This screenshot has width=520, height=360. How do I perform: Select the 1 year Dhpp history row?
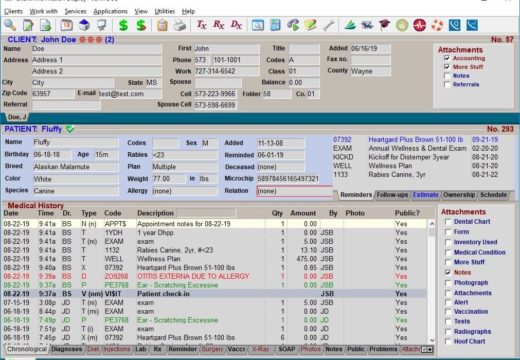tap(215, 233)
